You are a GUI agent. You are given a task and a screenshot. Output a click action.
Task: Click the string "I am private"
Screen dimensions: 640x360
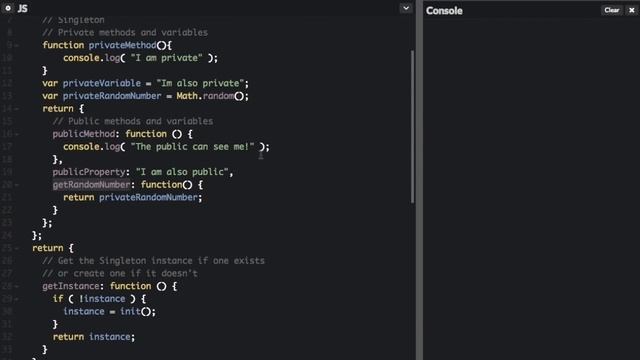(167, 58)
